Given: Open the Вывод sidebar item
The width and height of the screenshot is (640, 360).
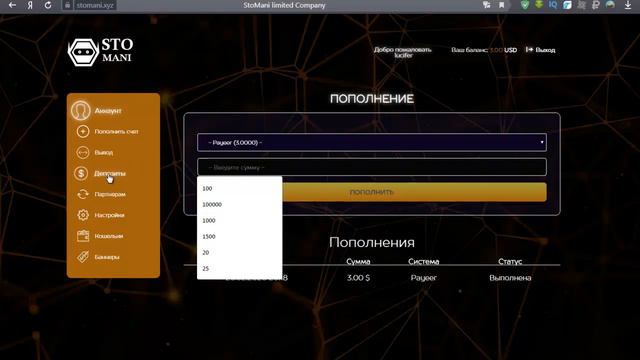Looking at the screenshot, I should 104,152.
